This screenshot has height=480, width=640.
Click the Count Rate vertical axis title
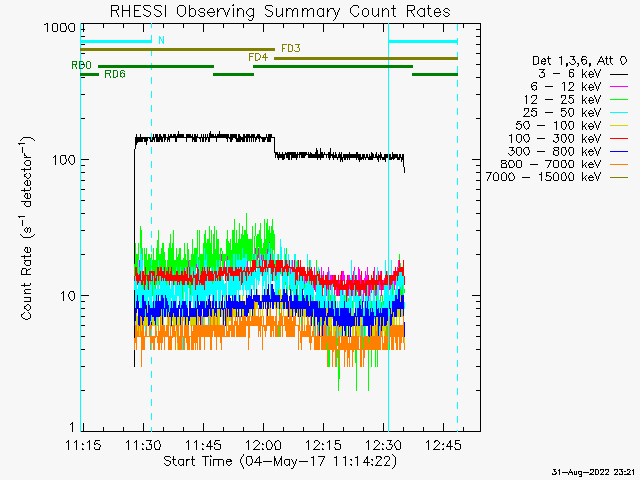click(27, 228)
